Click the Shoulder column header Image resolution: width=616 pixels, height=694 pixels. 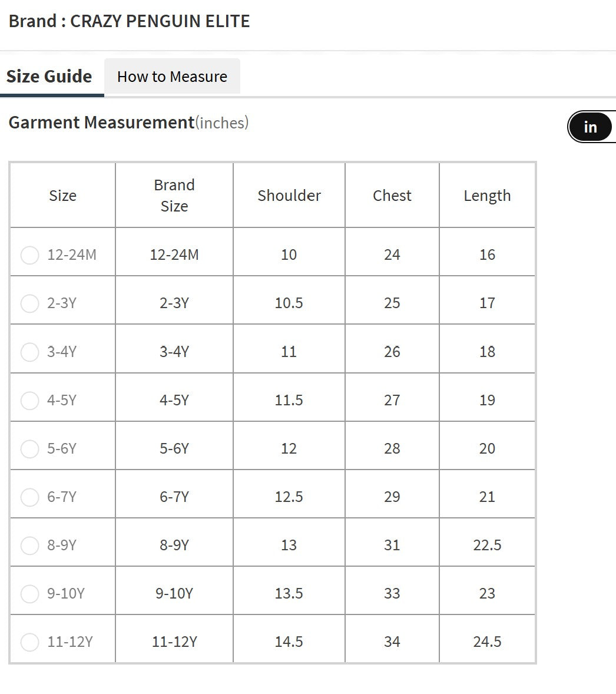pyautogui.click(x=289, y=196)
